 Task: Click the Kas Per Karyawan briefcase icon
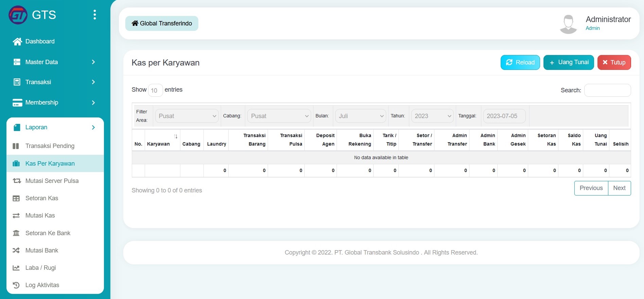click(16, 164)
